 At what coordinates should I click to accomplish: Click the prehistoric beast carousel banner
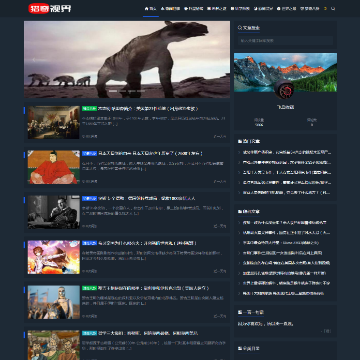127,59
